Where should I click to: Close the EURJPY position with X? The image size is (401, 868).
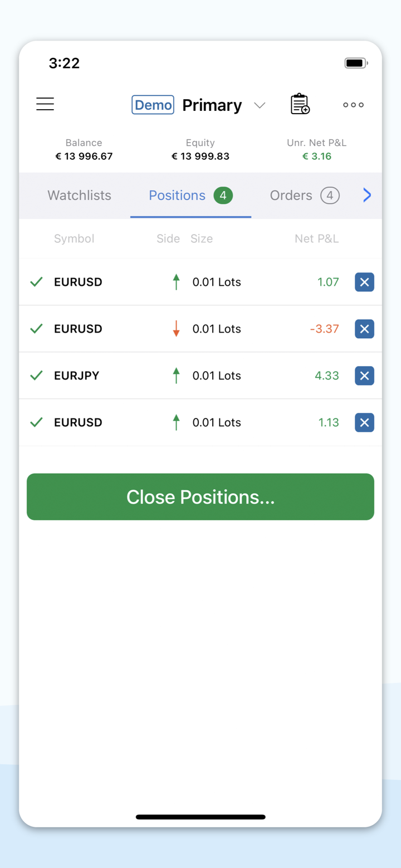[364, 376]
